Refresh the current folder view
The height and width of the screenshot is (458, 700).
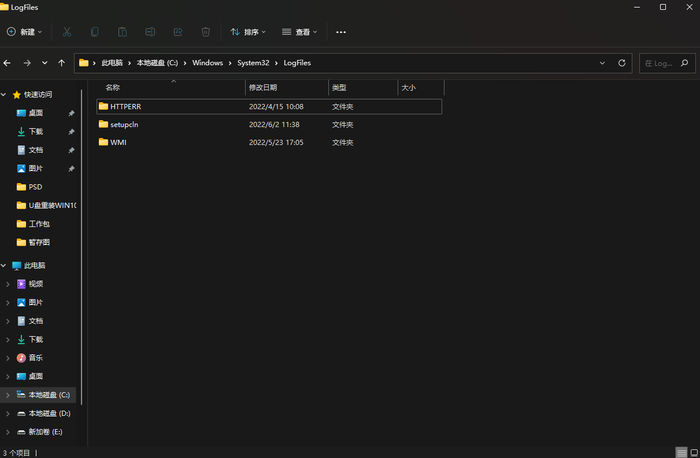(621, 63)
